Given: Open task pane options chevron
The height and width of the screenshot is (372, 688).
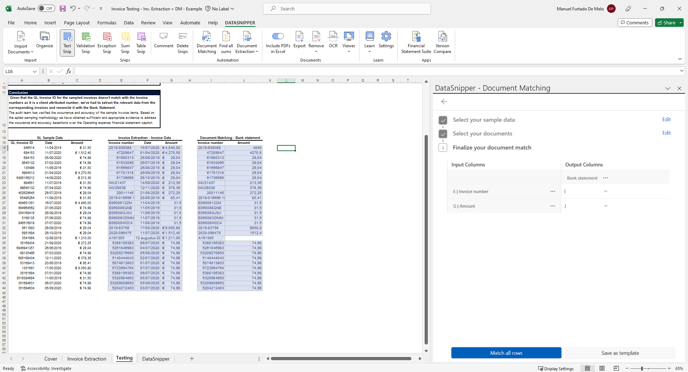Looking at the screenshot, I should coord(667,88).
